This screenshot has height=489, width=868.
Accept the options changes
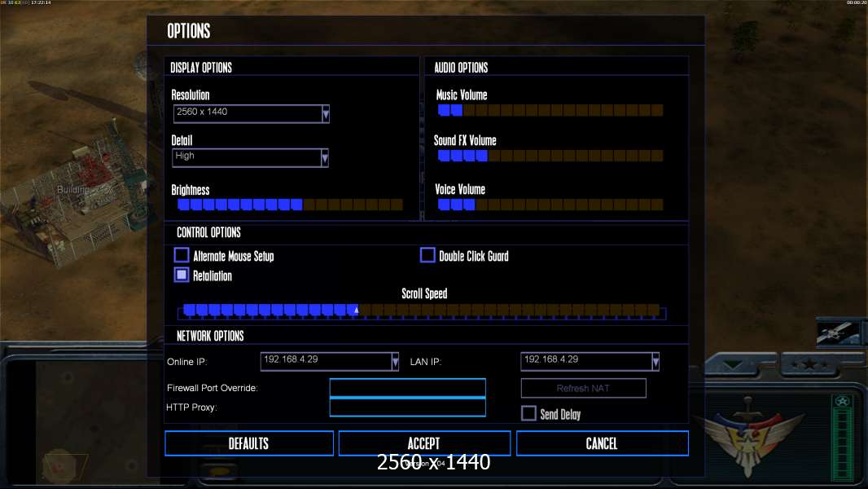424,443
